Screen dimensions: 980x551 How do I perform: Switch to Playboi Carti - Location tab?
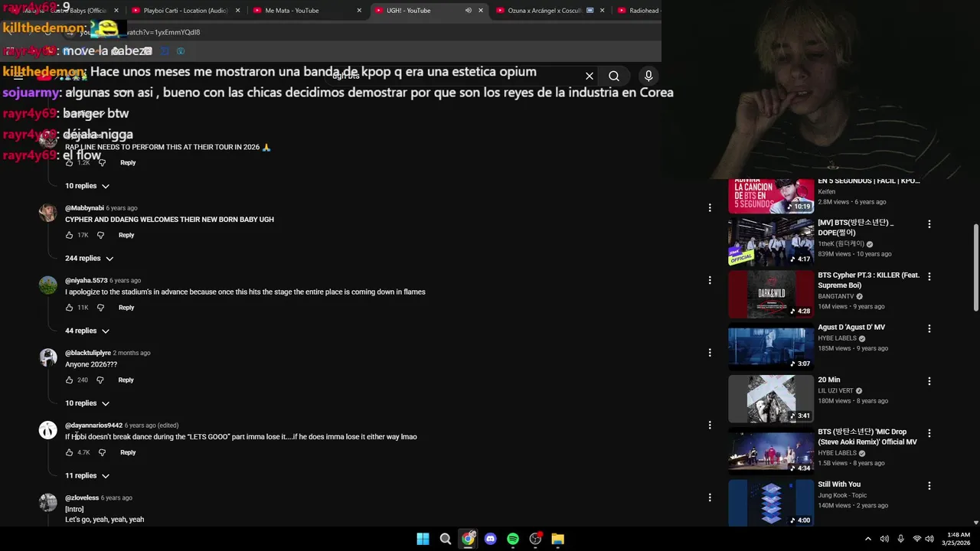pyautogui.click(x=185, y=11)
